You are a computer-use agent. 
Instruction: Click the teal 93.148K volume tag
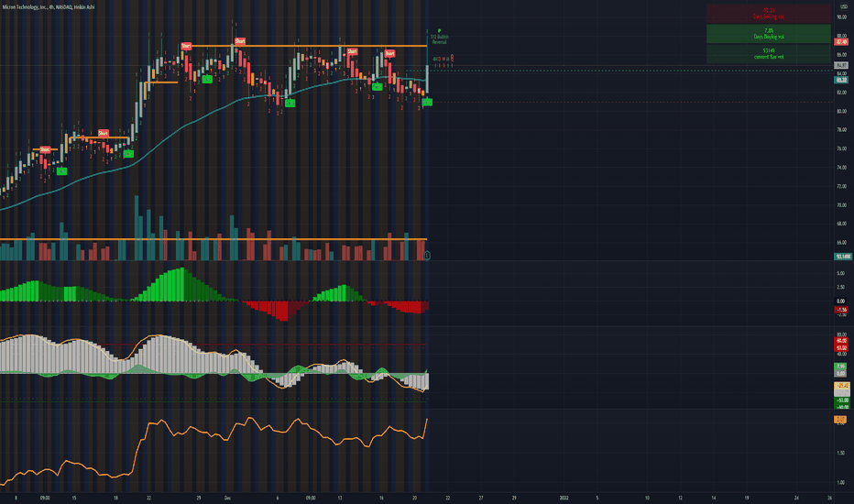[x=843, y=257]
